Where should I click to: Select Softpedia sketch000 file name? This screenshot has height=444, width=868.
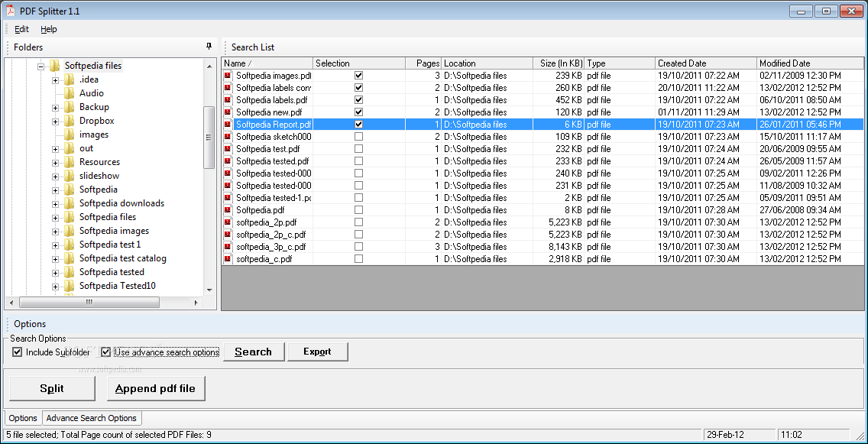pos(274,136)
